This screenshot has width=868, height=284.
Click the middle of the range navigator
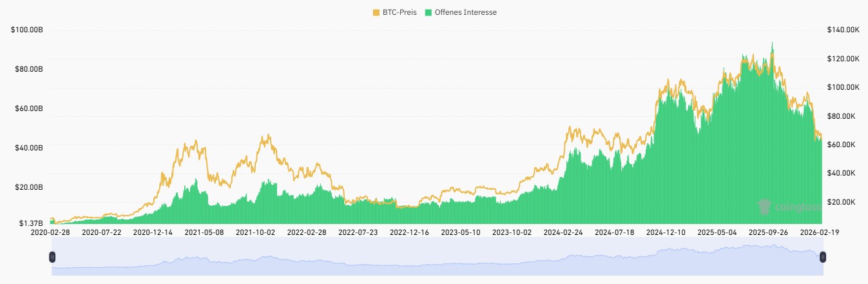(437, 257)
